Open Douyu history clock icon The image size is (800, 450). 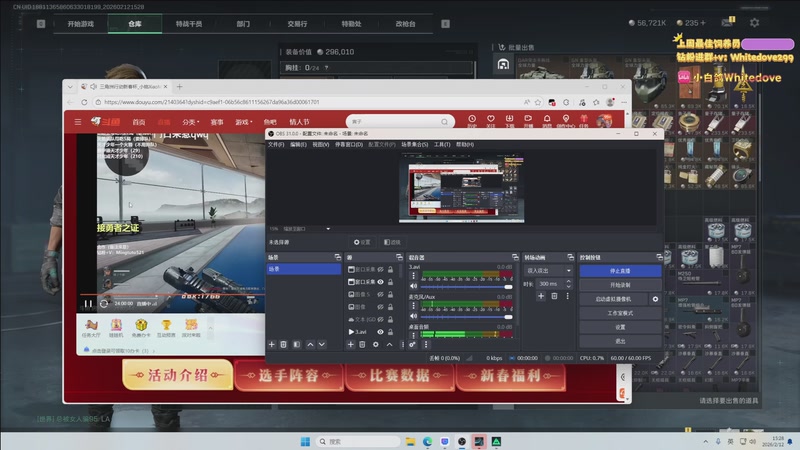click(x=472, y=119)
